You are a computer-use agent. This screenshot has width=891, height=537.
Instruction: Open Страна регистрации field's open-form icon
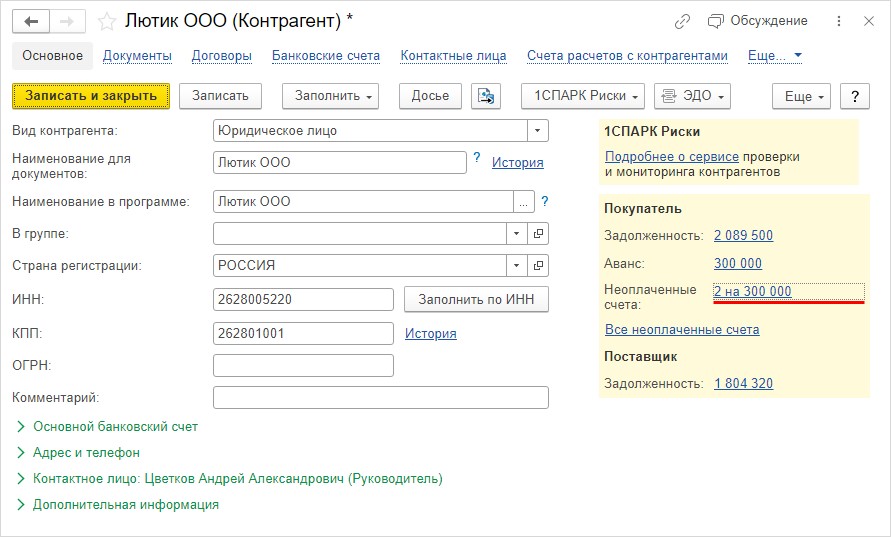pyautogui.click(x=538, y=265)
